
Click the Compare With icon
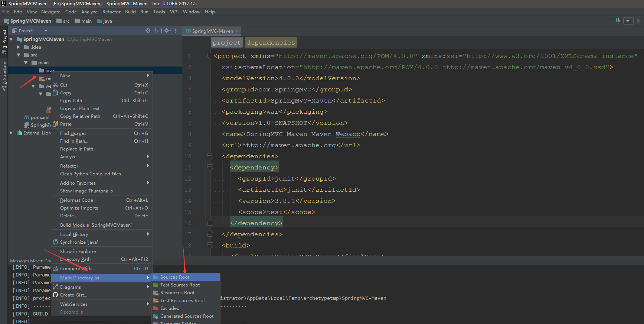click(x=55, y=268)
